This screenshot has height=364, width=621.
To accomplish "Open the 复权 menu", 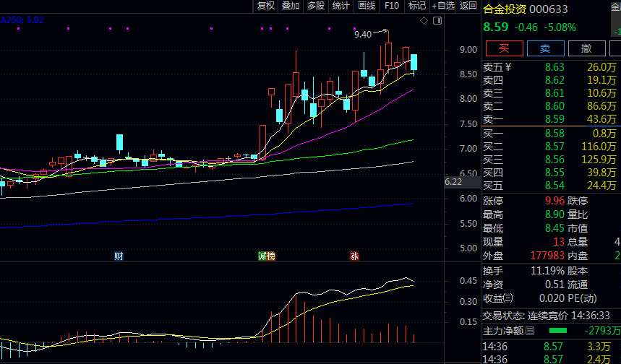I will click(266, 6).
